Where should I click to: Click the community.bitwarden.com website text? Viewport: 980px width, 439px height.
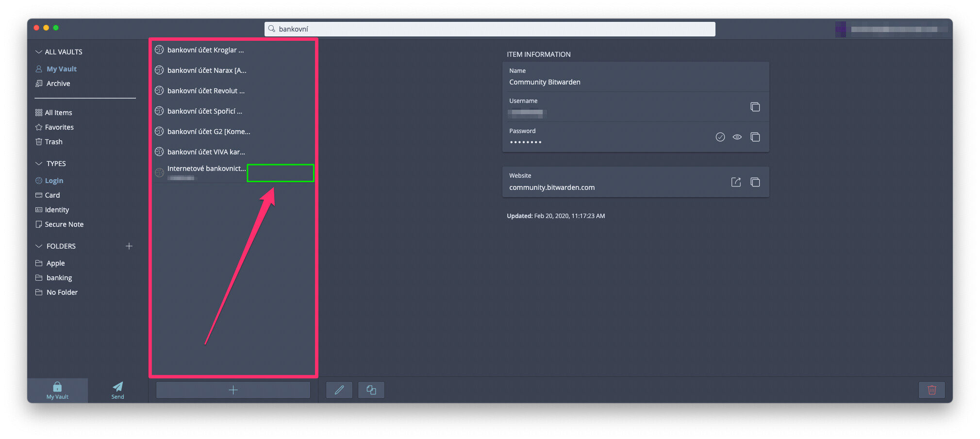[x=552, y=187]
